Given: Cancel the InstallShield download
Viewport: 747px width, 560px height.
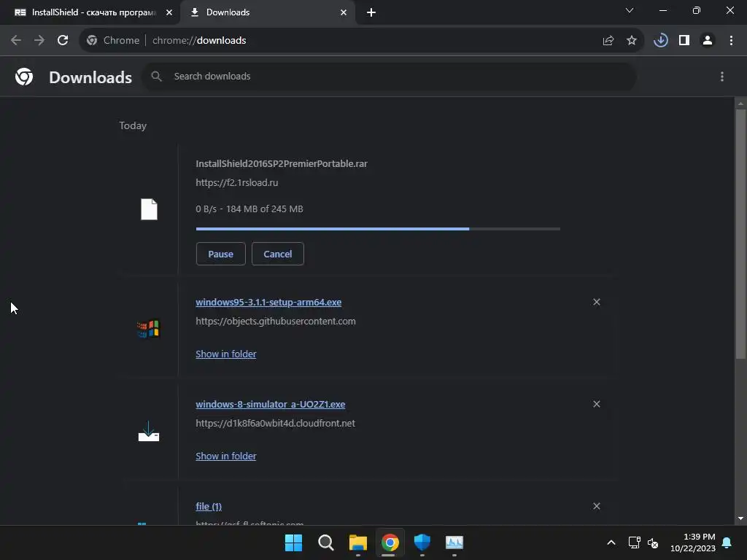Looking at the screenshot, I should click(278, 254).
